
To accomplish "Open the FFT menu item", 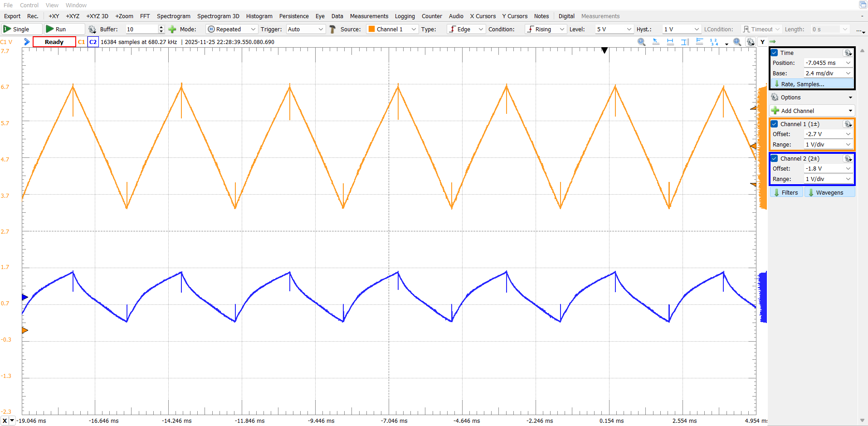I will pos(145,16).
